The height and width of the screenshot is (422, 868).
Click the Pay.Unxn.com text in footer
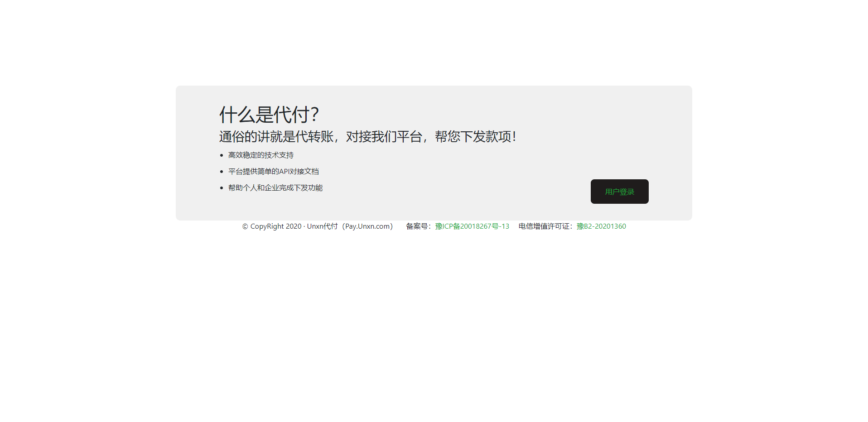368,226
